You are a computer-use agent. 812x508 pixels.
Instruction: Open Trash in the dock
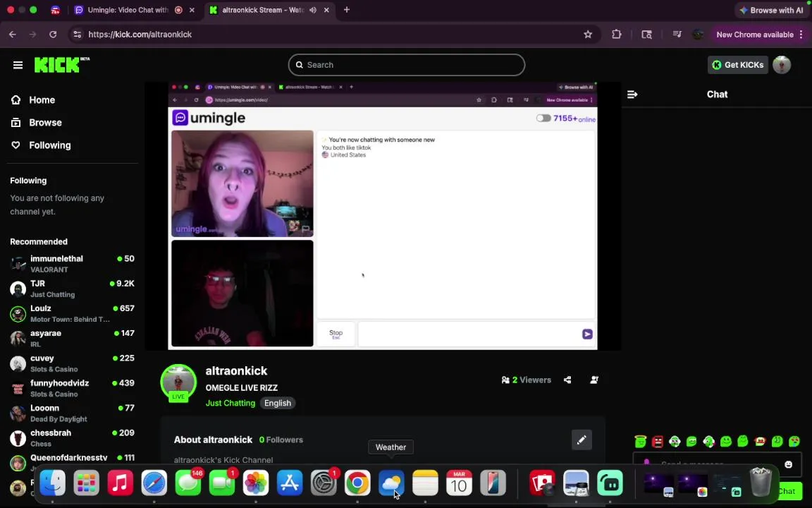pyautogui.click(x=761, y=482)
